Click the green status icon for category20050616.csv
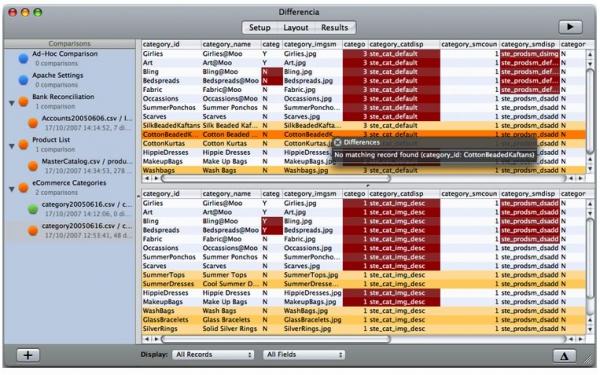Viewport: 600px width, 375px height. coord(33,209)
